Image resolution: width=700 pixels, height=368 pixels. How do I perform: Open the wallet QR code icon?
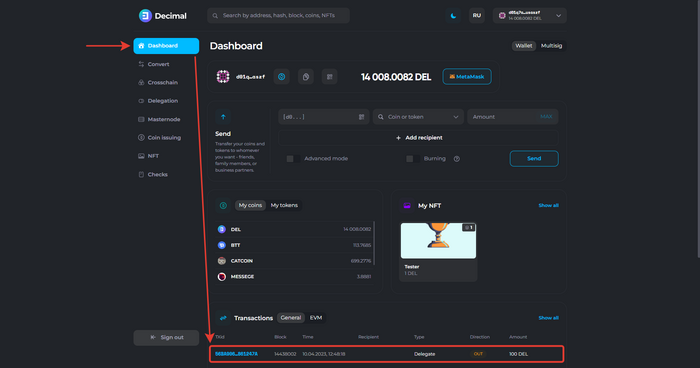(x=329, y=77)
